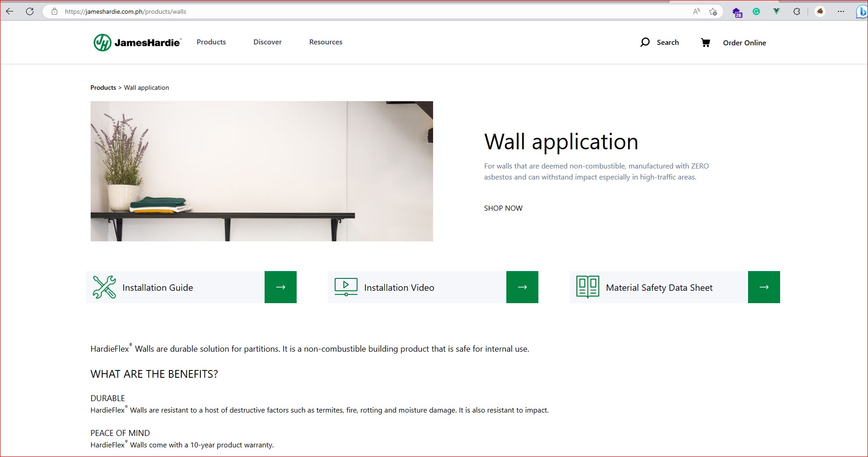Image resolution: width=868 pixels, height=457 pixels.
Task: Click the search magnifier icon
Action: tap(645, 42)
